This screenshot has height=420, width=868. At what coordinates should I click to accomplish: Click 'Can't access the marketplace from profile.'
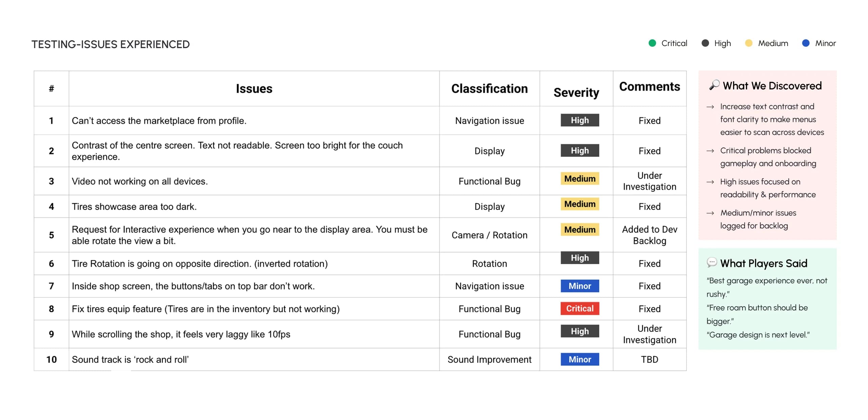click(159, 121)
